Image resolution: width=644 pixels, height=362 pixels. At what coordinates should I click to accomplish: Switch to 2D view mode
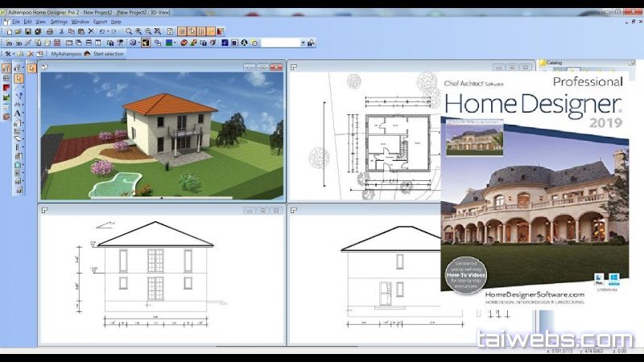coord(9,43)
